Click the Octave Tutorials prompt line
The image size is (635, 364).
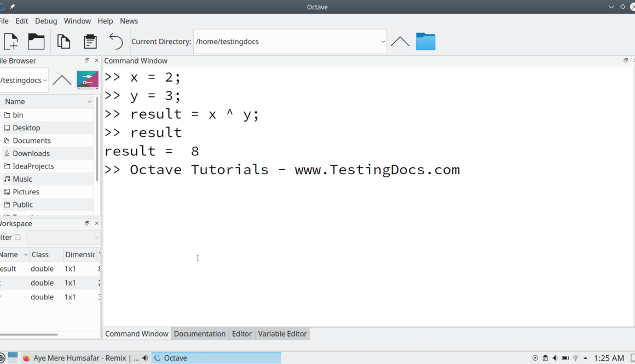point(282,170)
